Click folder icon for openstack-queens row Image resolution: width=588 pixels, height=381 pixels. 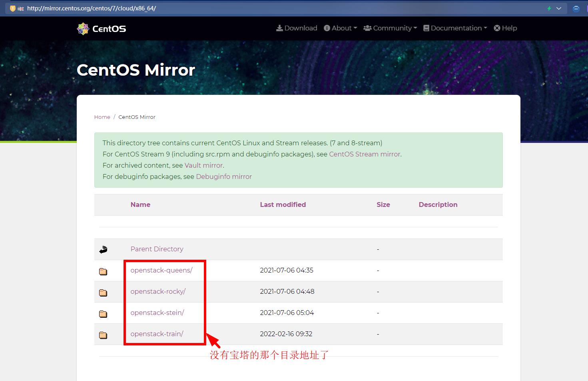tap(103, 271)
